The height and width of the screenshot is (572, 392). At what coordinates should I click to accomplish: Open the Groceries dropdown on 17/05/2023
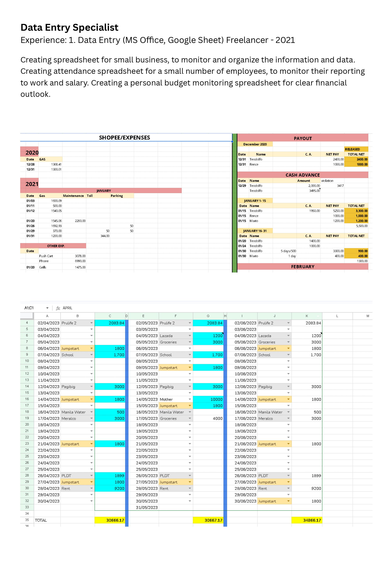point(190,418)
